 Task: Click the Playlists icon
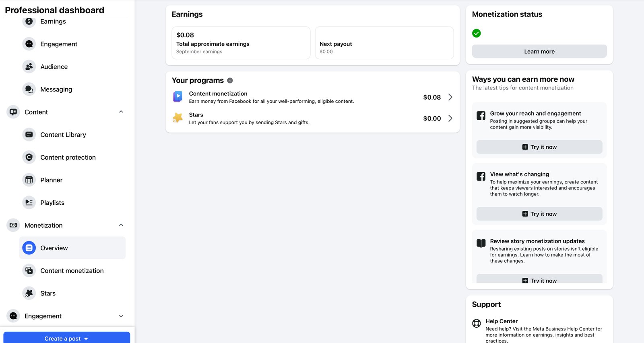coord(29,203)
